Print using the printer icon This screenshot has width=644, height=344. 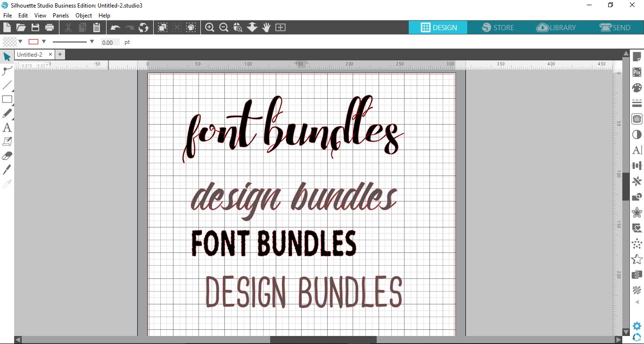point(49,27)
